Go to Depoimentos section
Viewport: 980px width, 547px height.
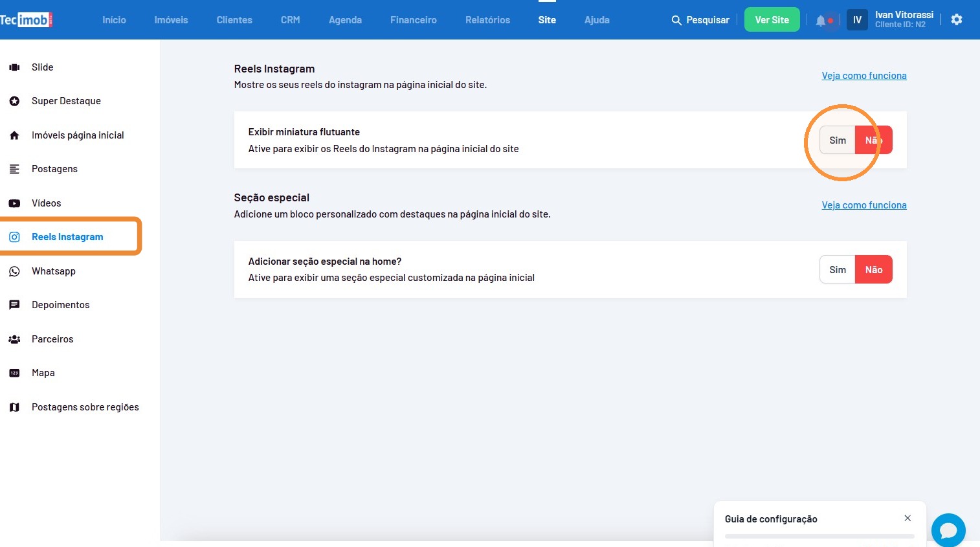click(61, 305)
